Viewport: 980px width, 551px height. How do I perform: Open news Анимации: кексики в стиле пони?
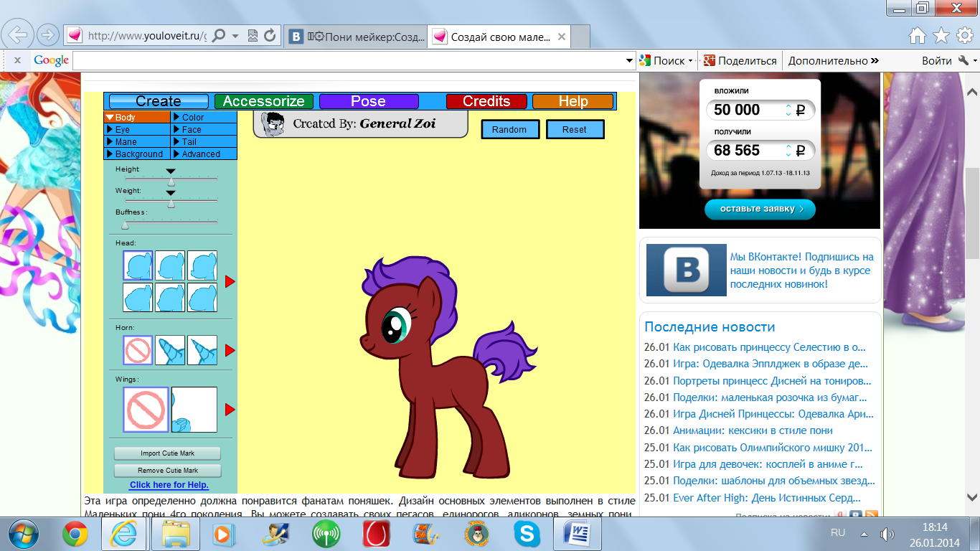753,430
